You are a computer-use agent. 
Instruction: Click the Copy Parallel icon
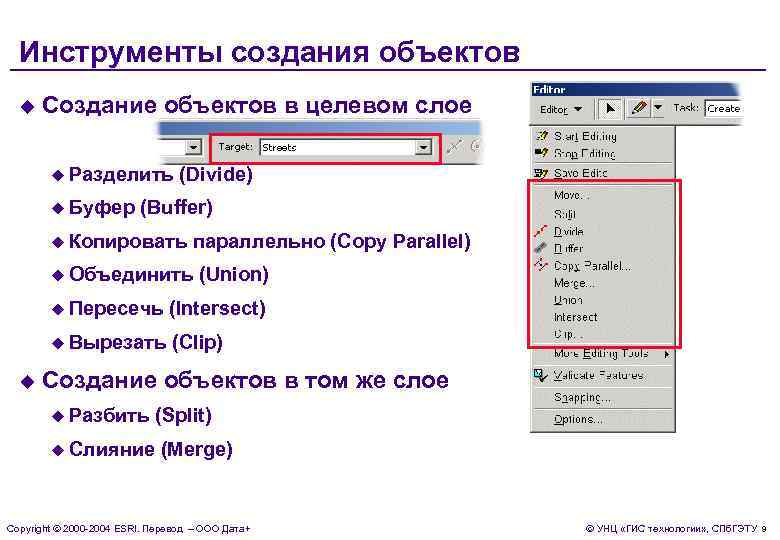point(541,265)
